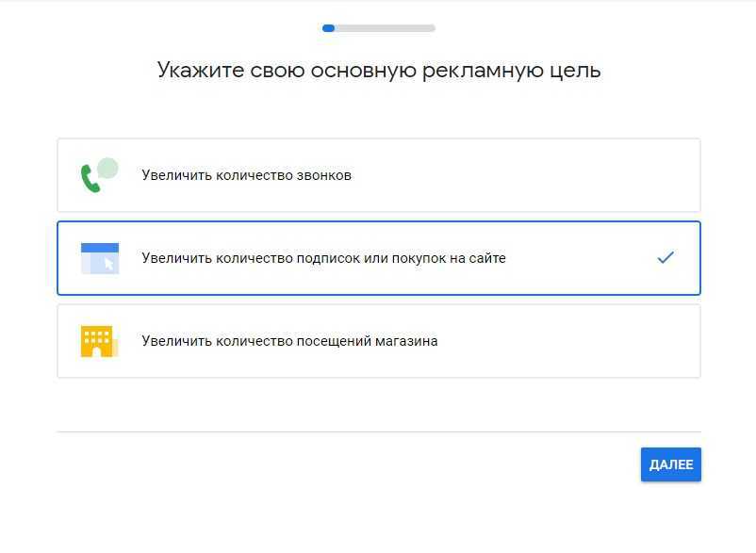Image resolution: width=756 pixels, height=553 pixels.
Task: Click the green phone handset icon
Action: click(90, 179)
